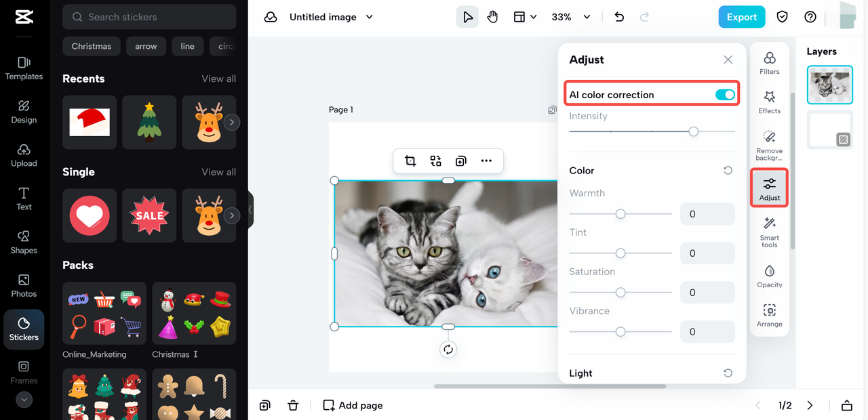Open the Shapes sidebar tab
This screenshot has width=868, height=420.
(24, 242)
